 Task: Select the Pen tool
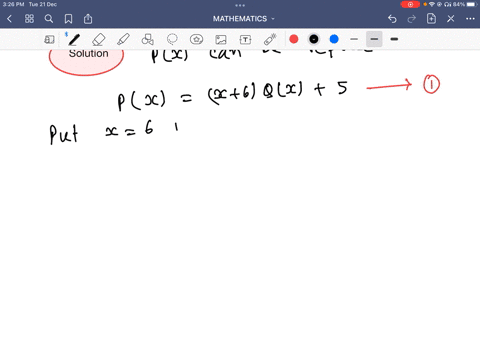(74, 39)
